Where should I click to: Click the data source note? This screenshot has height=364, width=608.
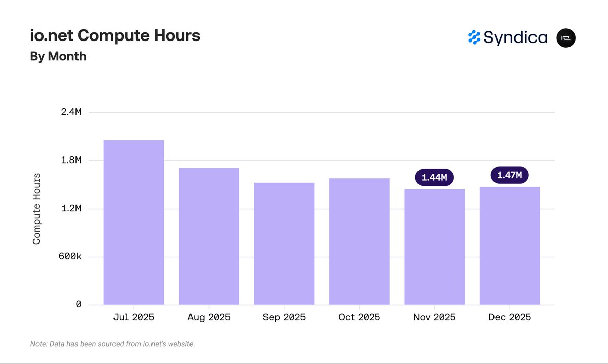(112, 344)
